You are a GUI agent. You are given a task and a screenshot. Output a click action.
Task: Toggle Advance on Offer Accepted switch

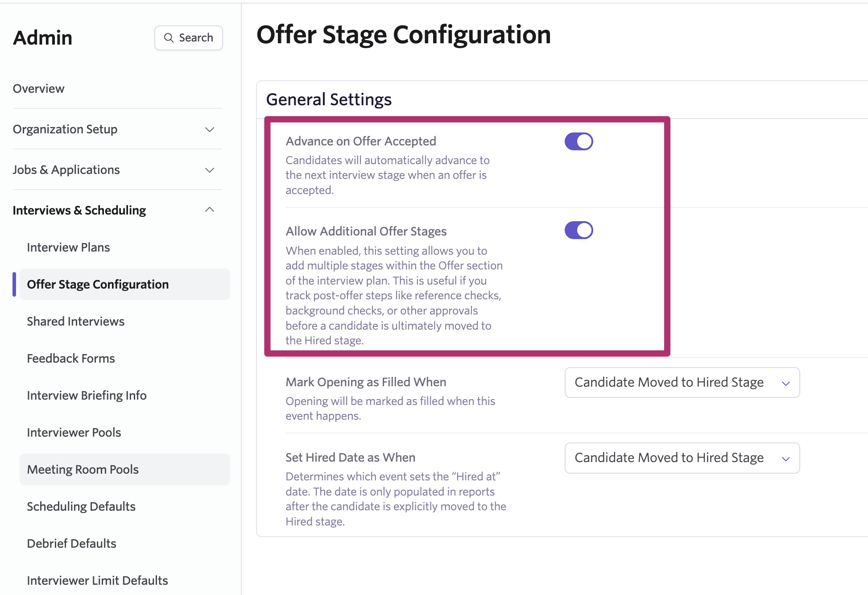coord(579,141)
